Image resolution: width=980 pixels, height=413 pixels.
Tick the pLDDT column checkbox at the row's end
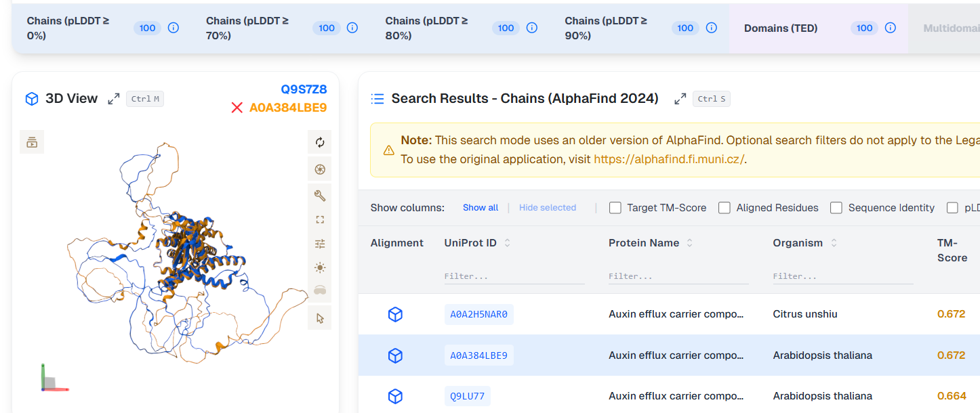[x=952, y=208]
